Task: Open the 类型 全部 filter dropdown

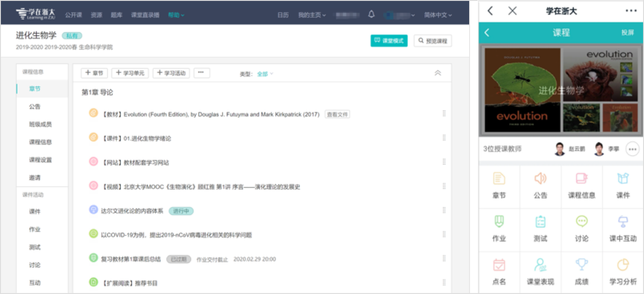Action: click(x=264, y=73)
